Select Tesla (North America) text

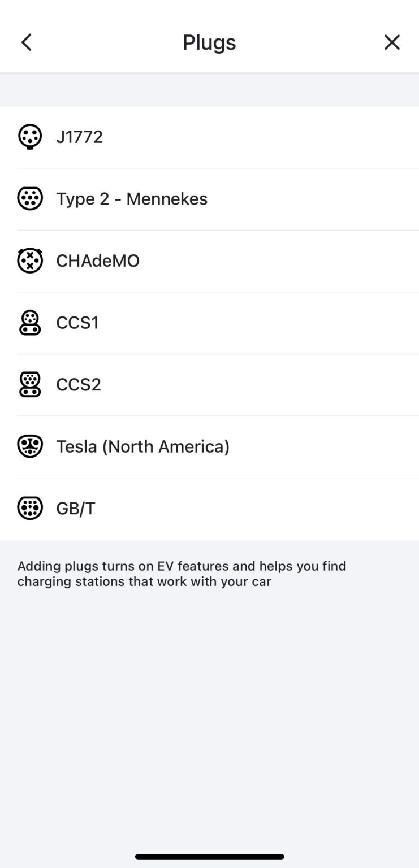pyautogui.click(x=143, y=446)
